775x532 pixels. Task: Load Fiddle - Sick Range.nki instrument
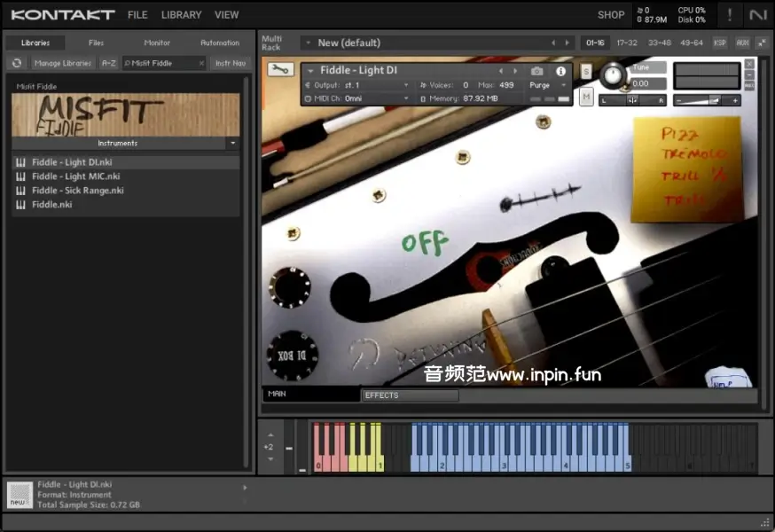78,191
